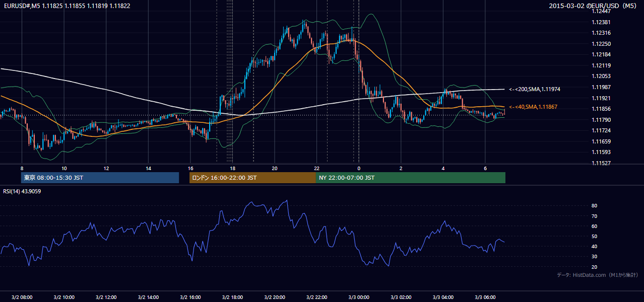The image size is (644, 302).
Task: Click the 3/2 16:00 bottom time label
Action: pyautogui.click(x=190, y=297)
